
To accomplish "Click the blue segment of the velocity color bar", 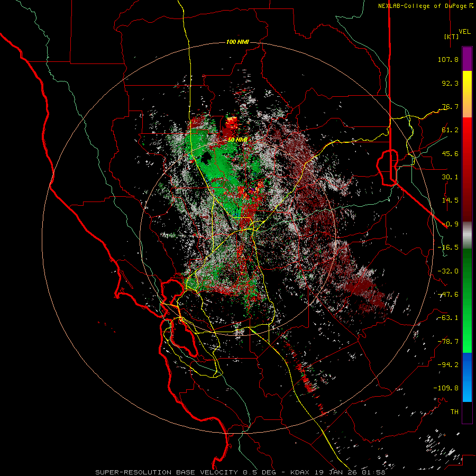I will 467,364.
